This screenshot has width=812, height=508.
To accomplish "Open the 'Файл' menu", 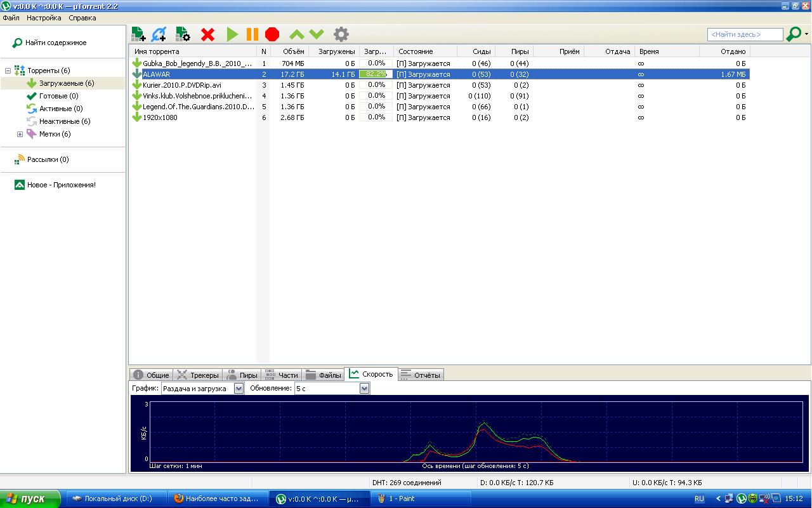I will pos(11,18).
